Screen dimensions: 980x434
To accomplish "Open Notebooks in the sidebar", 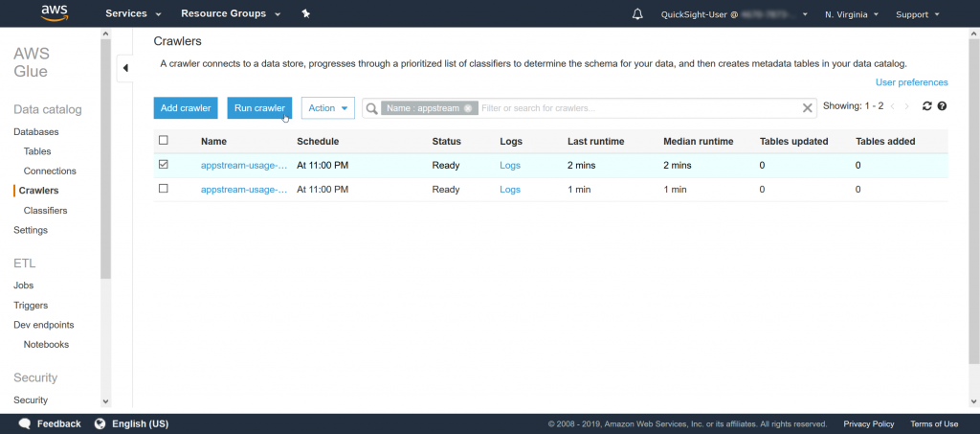I will (46, 344).
